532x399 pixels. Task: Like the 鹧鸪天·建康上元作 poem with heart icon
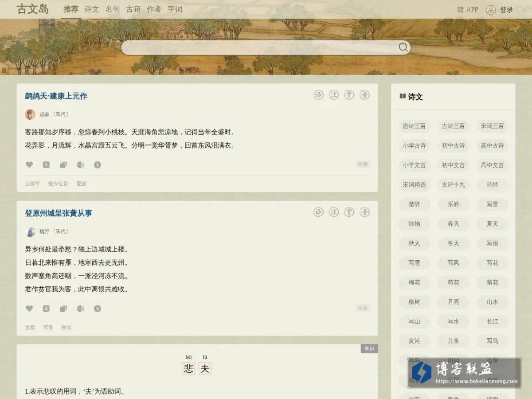(x=29, y=164)
